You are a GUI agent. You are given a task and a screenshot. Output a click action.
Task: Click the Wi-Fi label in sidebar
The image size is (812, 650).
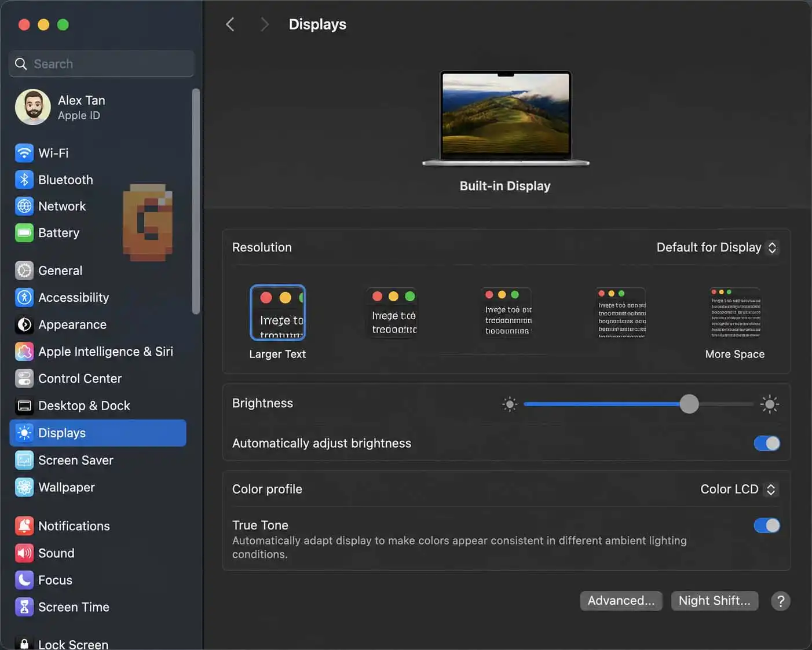[x=53, y=154]
